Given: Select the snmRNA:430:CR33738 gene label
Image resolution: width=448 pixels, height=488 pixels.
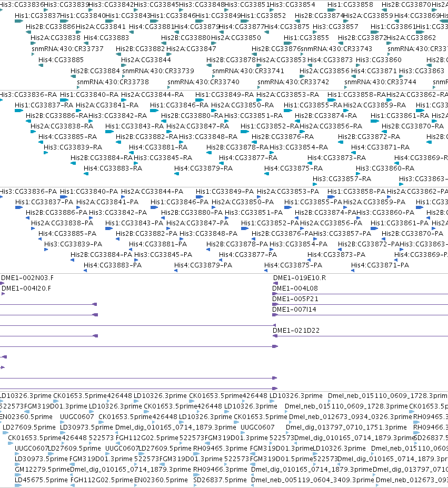Looking at the screenshot, I should [113, 82].
